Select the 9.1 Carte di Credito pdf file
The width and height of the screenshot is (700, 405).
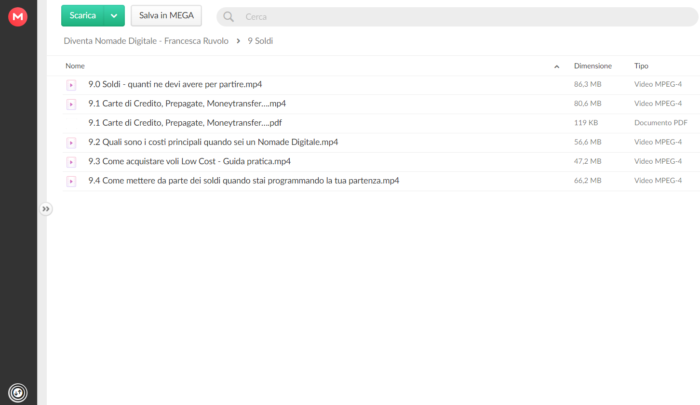coord(381,123)
